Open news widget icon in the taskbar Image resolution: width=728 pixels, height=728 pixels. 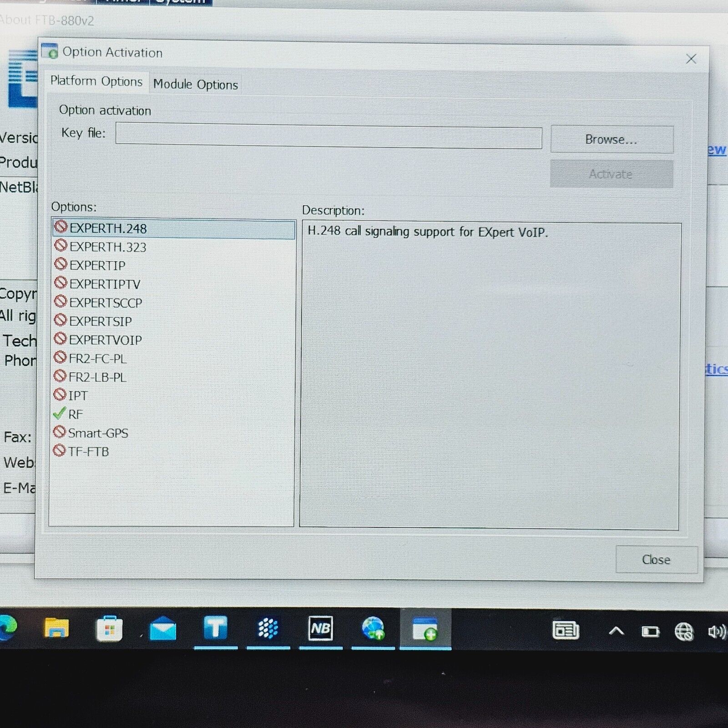point(566,631)
